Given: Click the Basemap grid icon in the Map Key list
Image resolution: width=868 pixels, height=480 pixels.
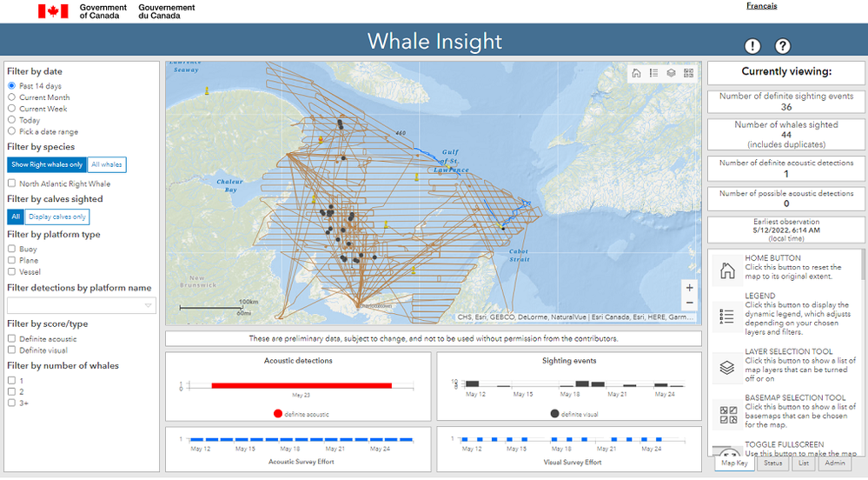Looking at the screenshot, I should coord(728,415).
